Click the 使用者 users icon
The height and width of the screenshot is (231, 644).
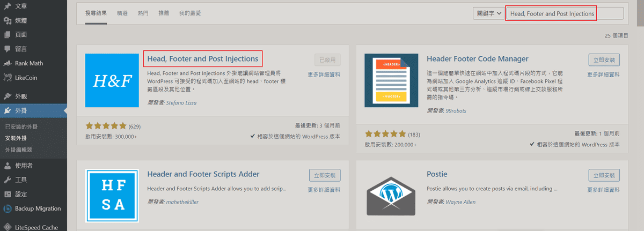[x=8, y=166]
